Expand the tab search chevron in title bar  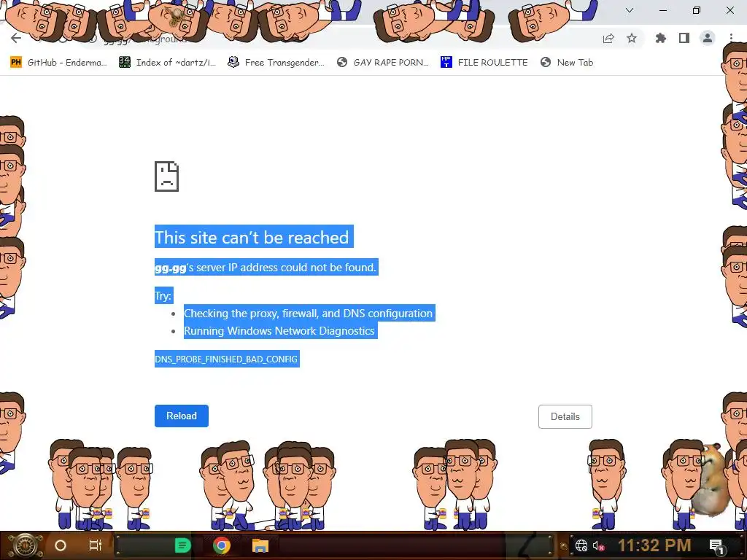click(630, 10)
